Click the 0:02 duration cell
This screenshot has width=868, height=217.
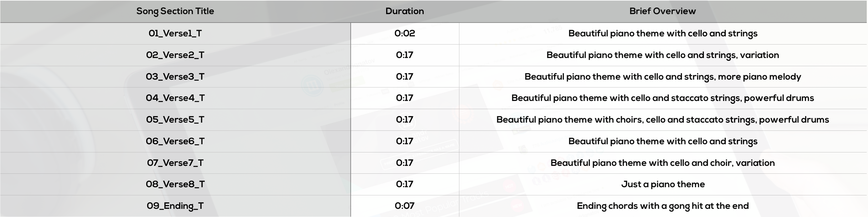tap(405, 34)
